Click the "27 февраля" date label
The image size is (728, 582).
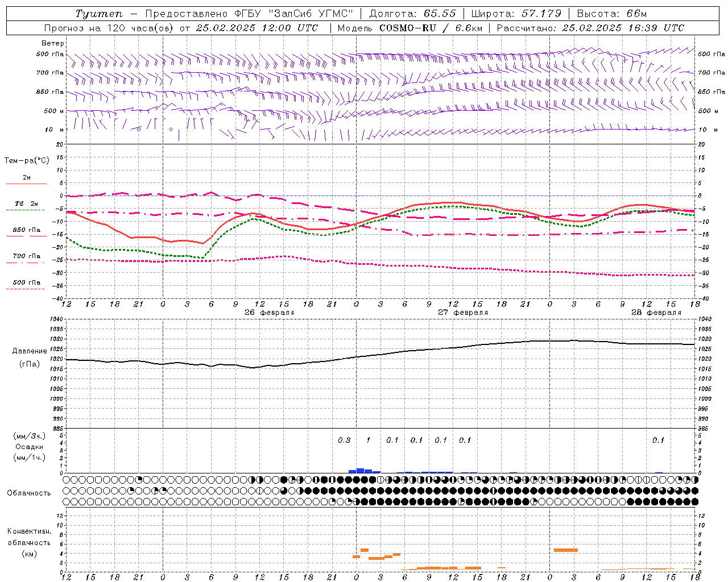click(463, 313)
